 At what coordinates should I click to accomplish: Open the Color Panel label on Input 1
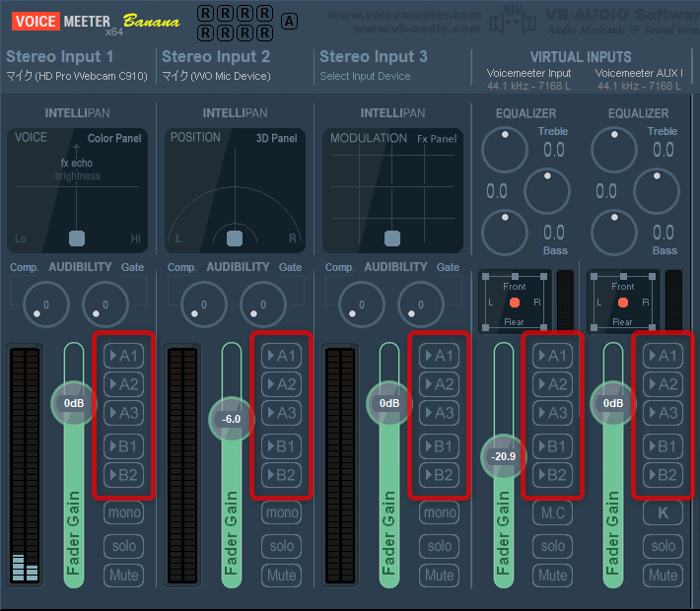[114, 138]
